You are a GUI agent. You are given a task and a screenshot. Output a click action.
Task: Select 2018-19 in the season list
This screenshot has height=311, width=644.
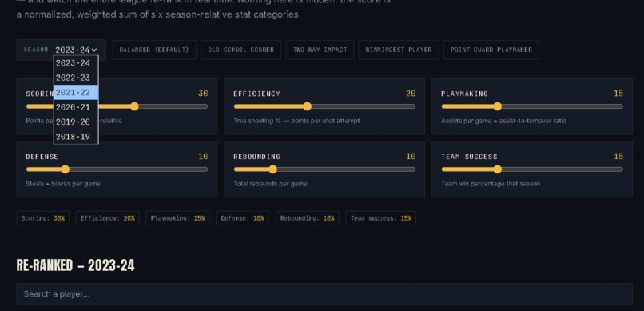(76, 137)
